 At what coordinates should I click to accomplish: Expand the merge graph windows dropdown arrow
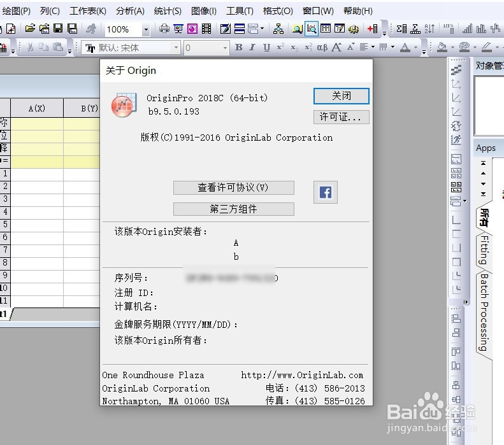coord(263,29)
